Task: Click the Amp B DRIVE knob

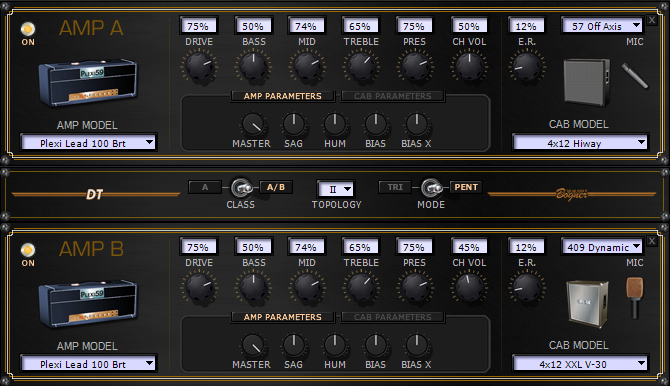Action: click(x=199, y=287)
